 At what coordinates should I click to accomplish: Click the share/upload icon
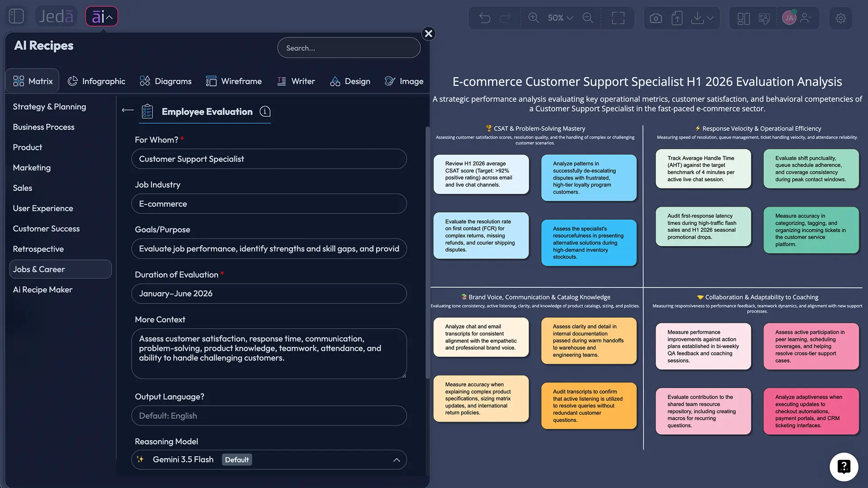click(677, 18)
